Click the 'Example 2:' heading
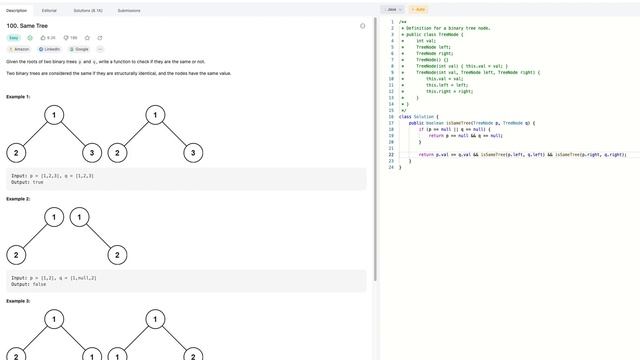Viewport: 640px width, 360px height. click(x=18, y=199)
